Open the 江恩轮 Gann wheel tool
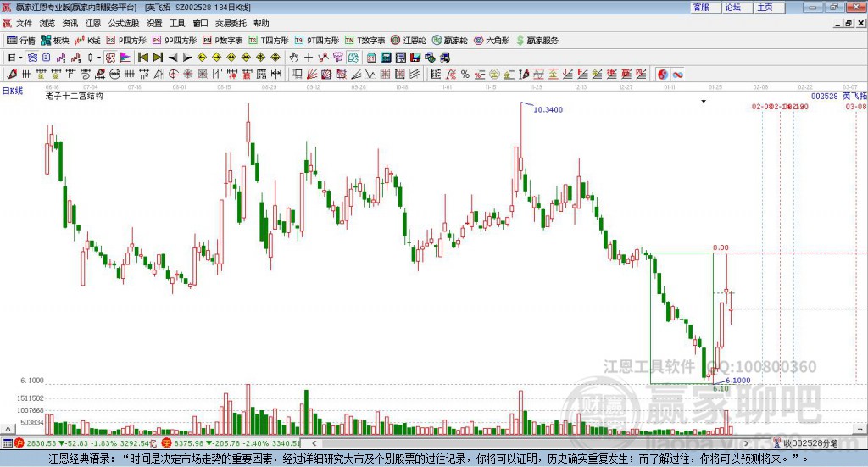 pyautogui.click(x=409, y=40)
